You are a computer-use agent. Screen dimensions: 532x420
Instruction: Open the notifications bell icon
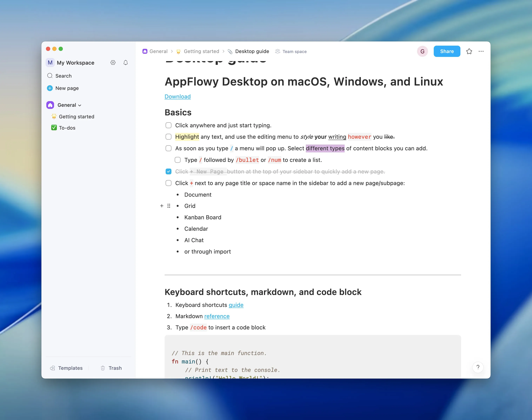[x=126, y=63]
